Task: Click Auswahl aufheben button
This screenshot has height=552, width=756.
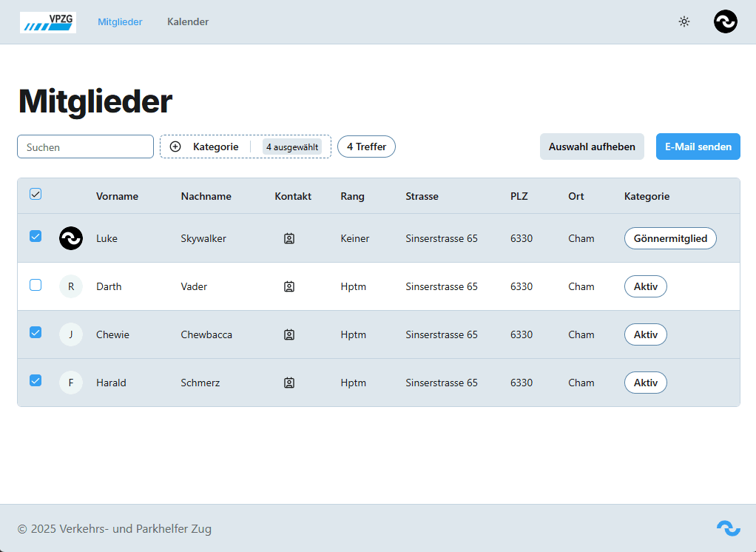Action: click(x=592, y=147)
